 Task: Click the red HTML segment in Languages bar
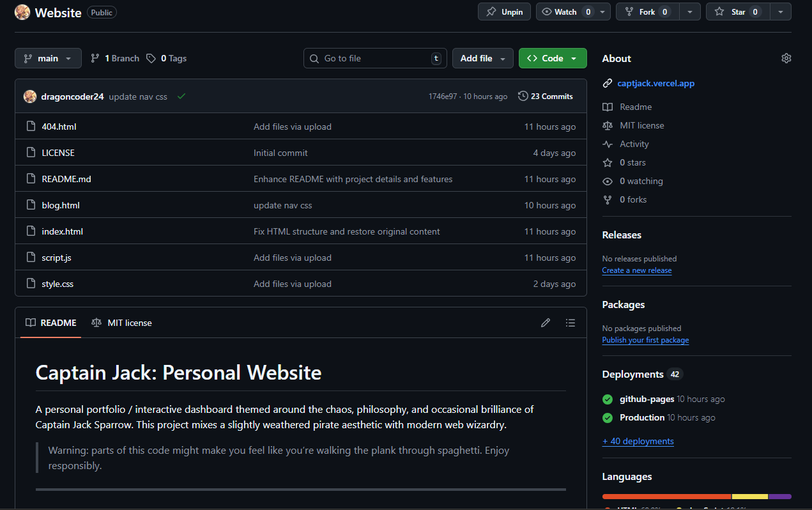tap(666, 496)
